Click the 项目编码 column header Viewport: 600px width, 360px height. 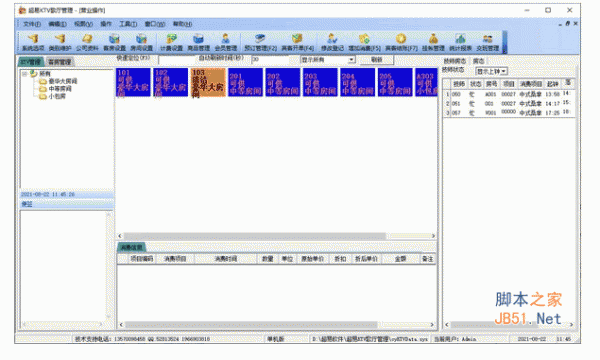click(142, 259)
